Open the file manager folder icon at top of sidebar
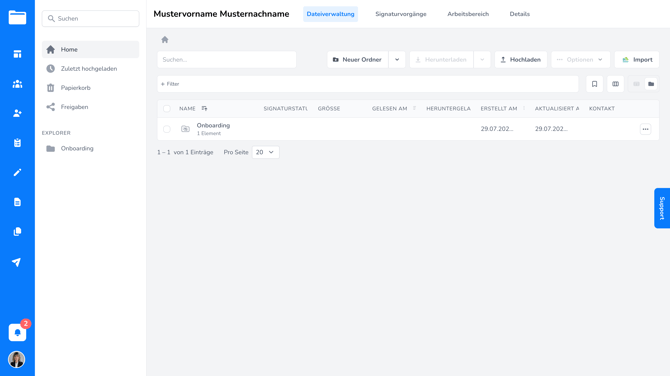670x376 pixels. click(17, 18)
